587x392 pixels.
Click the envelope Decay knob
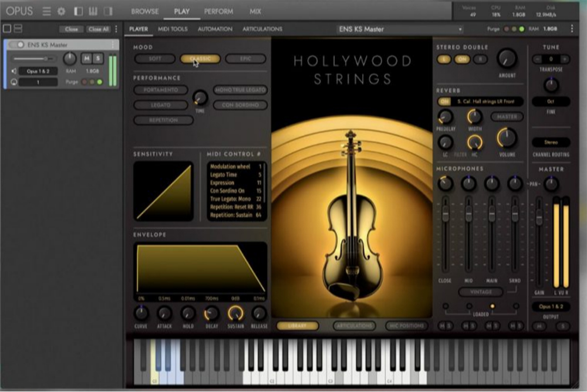(211, 313)
